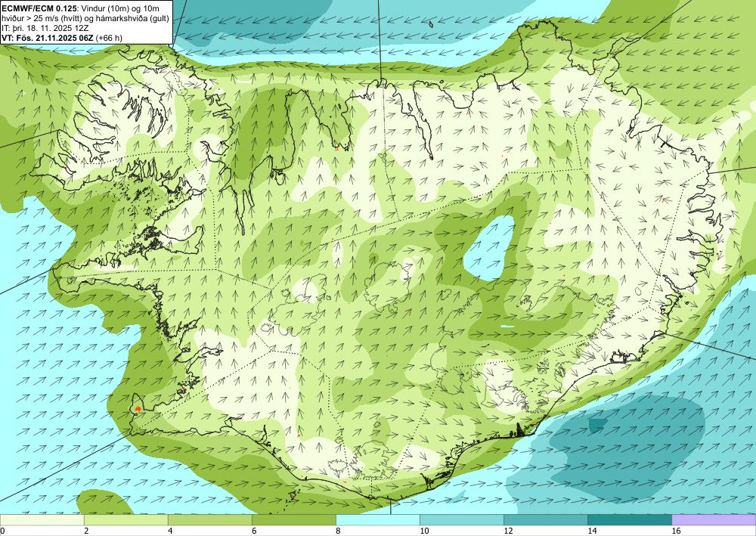Click the purple legend swatch above 16 m/s
Viewport: 756px width, 536px height.
(714, 519)
